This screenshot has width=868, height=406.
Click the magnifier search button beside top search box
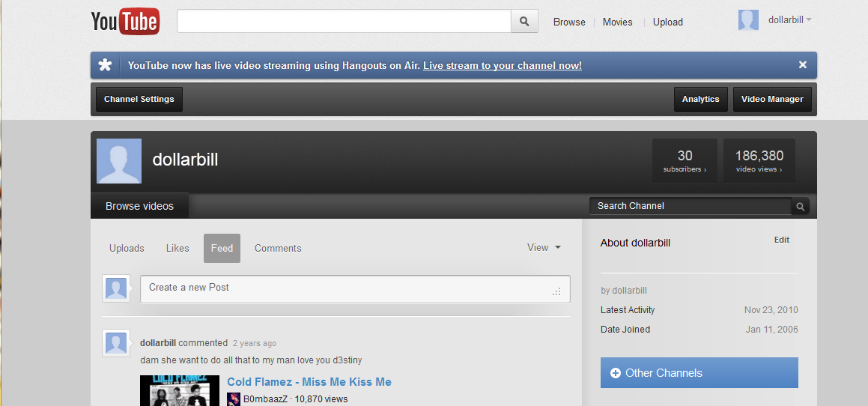click(x=524, y=22)
